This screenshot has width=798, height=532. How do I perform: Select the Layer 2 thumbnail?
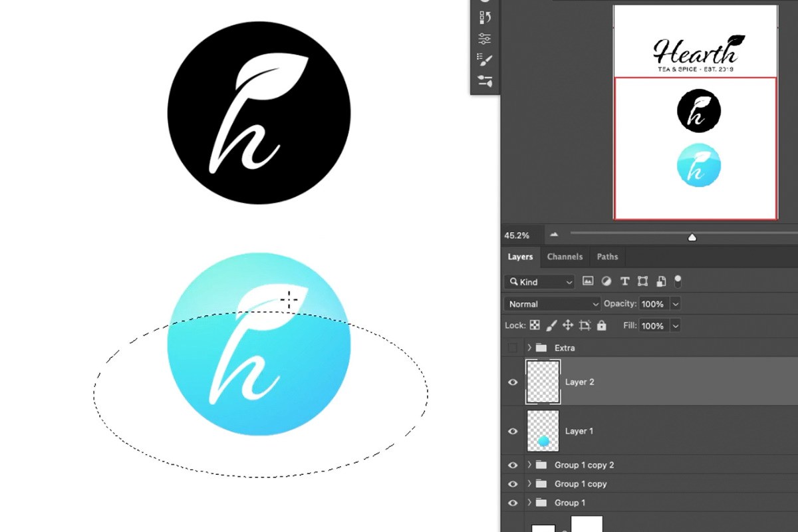pos(543,382)
